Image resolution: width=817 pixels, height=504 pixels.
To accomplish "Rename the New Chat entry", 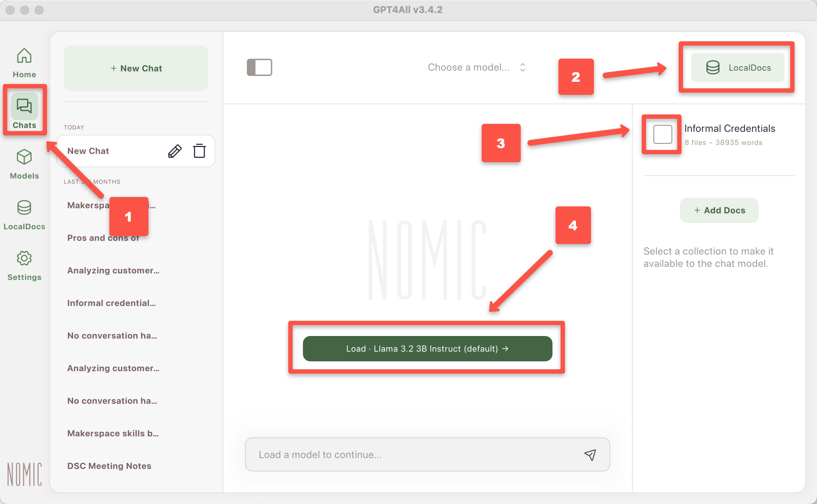I will pos(174,151).
